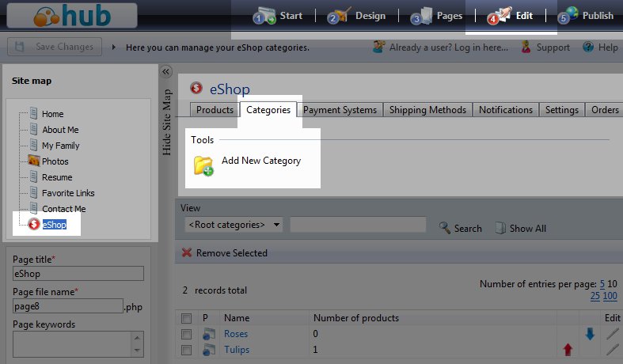Click the Show All link

[x=527, y=228]
